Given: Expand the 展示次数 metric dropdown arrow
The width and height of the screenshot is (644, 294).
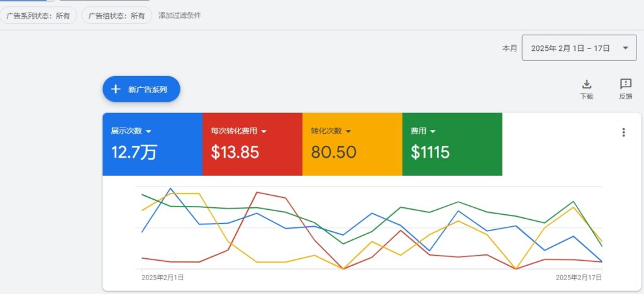Looking at the screenshot, I should pyautogui.click(x=148, y=131).
